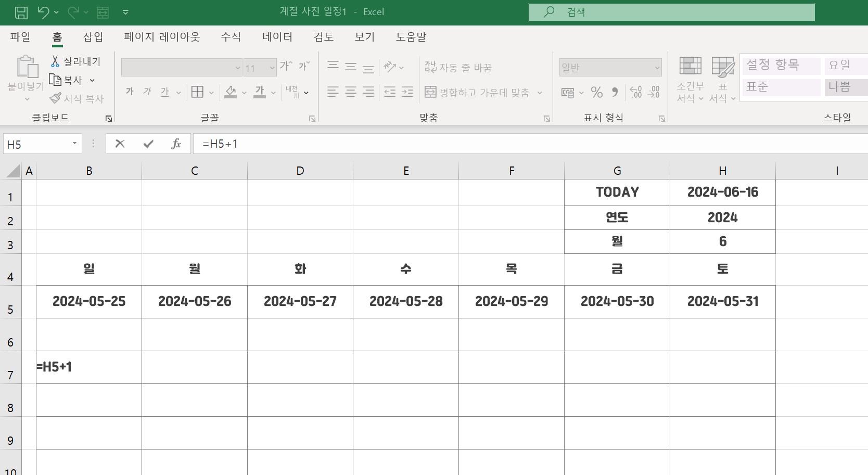The width and height of the screenshot is (868, 475).
Task: Click the formula bar Enter checkmark icon
Action: [x=148, y=144]
